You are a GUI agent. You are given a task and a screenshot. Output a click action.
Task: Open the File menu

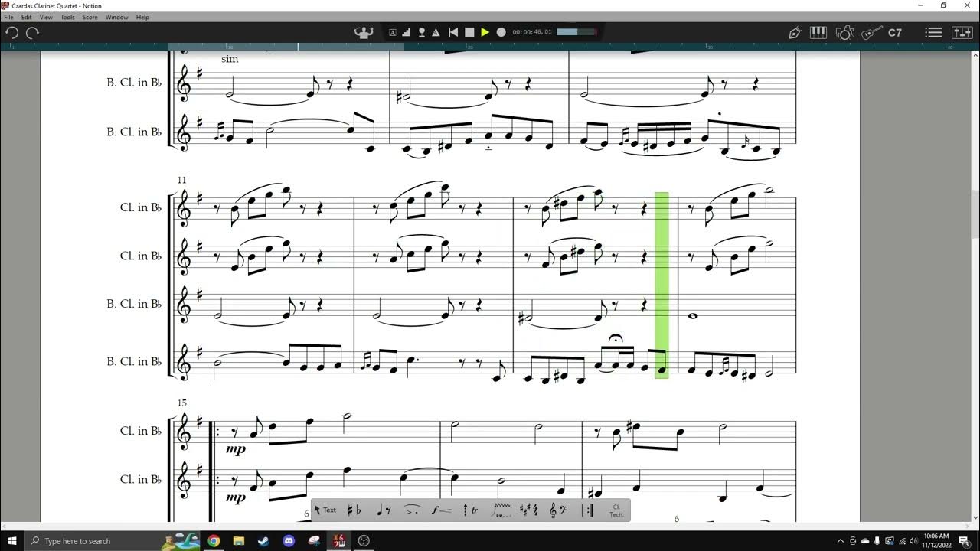(x=8, y=17)
